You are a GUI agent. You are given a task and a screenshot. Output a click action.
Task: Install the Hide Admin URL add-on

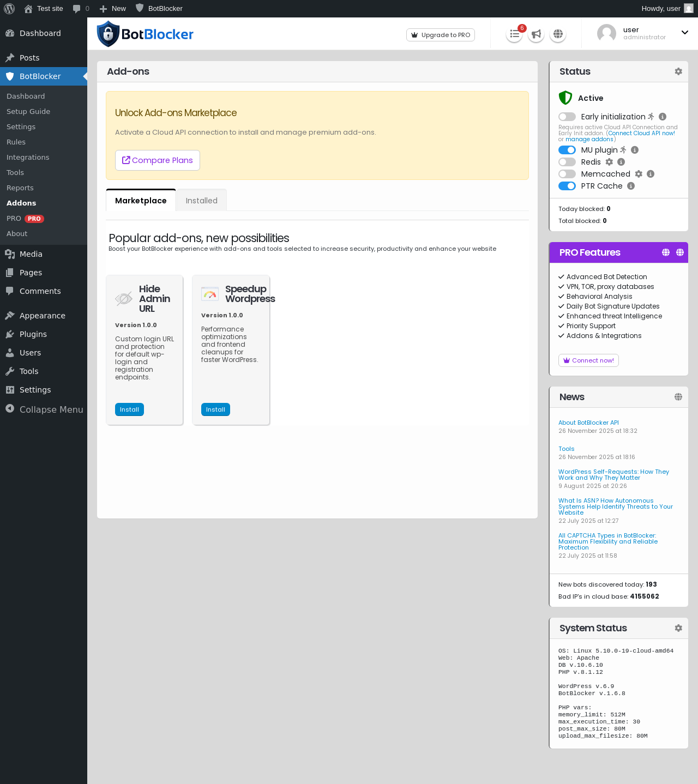coord(129,409)
